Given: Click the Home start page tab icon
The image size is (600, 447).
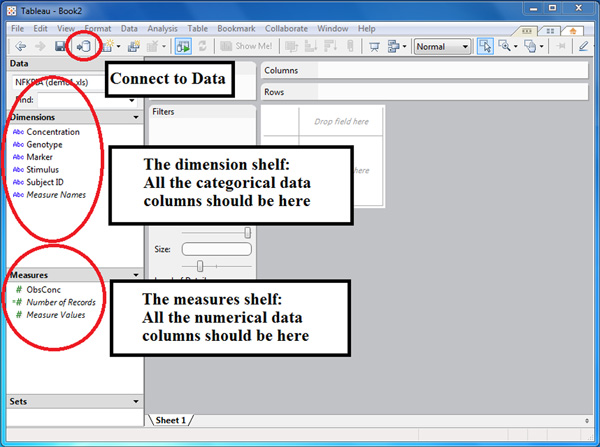Looking at the screenshot, I should click(573, 31).
